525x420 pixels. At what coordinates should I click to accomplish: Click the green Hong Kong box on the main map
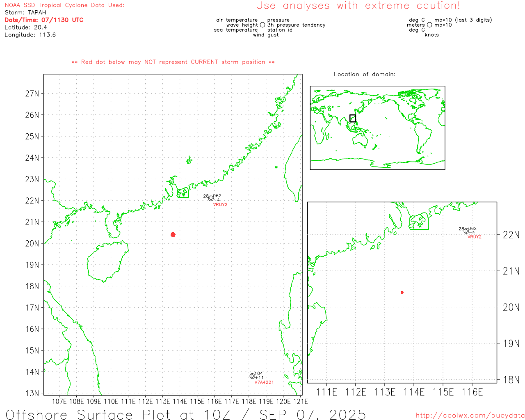[x=183, y=192]
